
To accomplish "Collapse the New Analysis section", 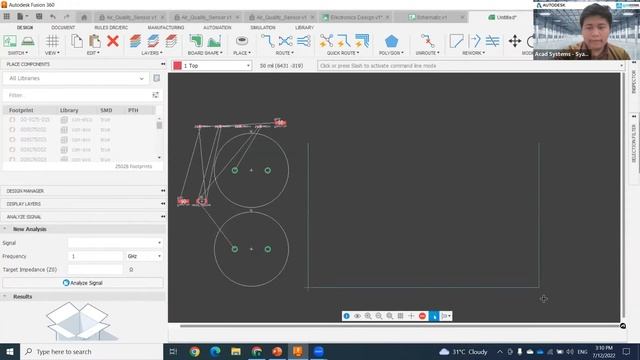I will [5, 229].
